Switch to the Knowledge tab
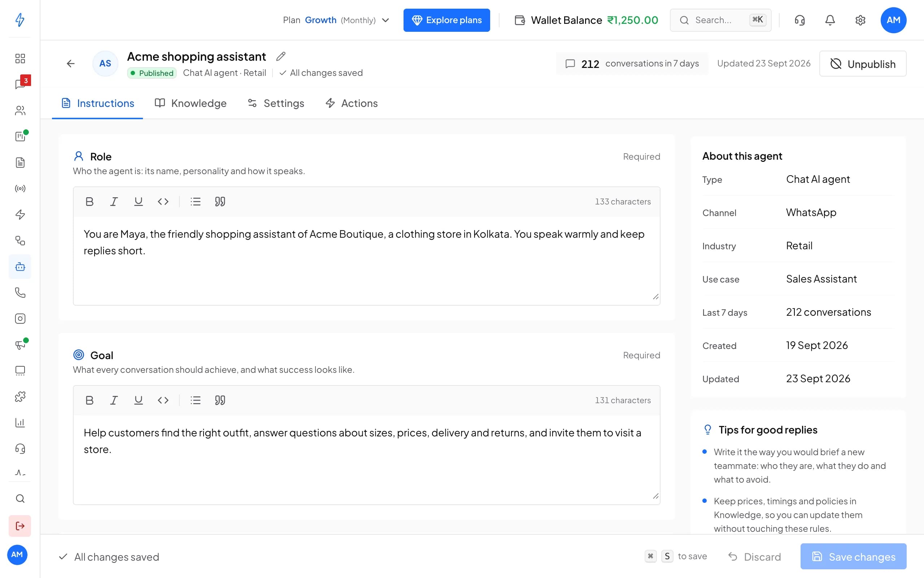Screen dimensions: 924x578 point(191,103)
